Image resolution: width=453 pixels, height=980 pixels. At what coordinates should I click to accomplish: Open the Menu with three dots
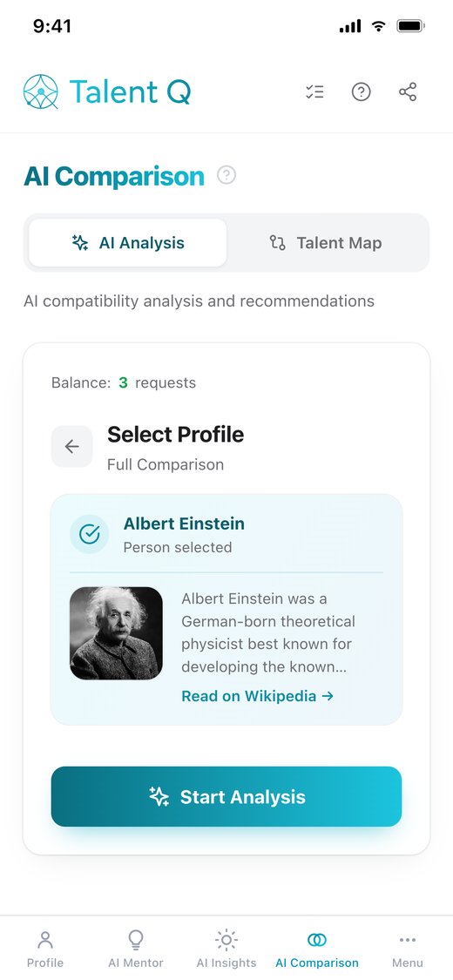coord(408,949)
